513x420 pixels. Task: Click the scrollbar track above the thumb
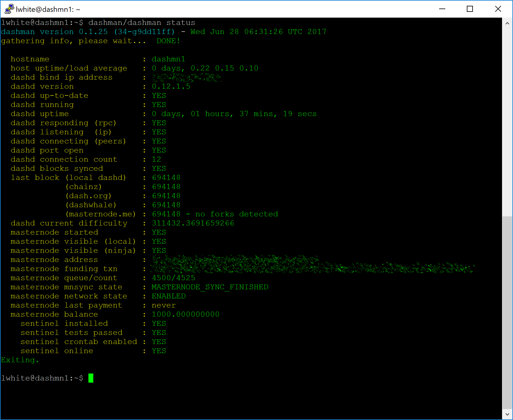507,122
